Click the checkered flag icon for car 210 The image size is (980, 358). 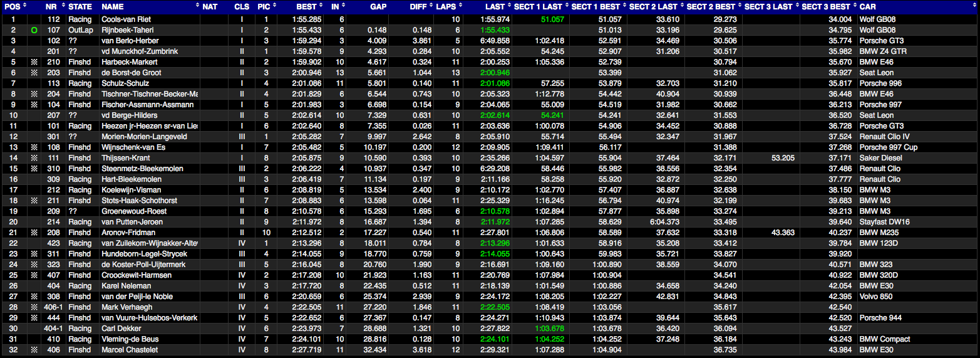coord(34,62)
